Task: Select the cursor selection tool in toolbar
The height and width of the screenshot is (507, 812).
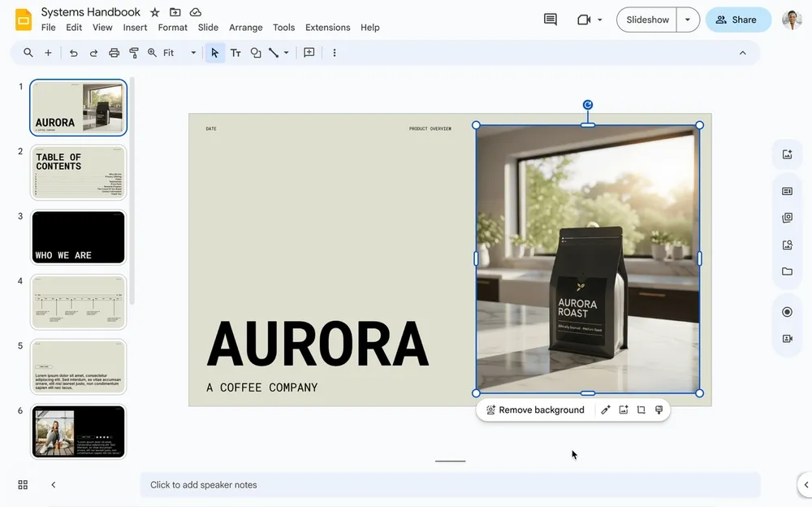Action: (x=214, y=52)
